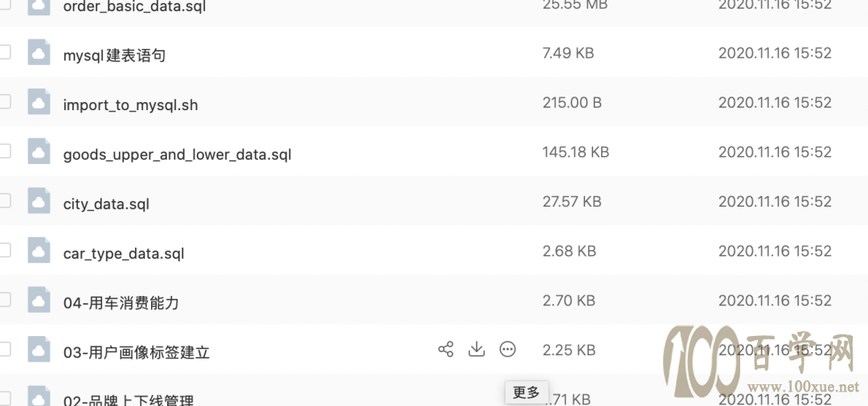Viewport: 868px width, 406px height.
Task: Select checkbox for goods_upper_and_lower_data.sql
Action: [x=5, y=151]
